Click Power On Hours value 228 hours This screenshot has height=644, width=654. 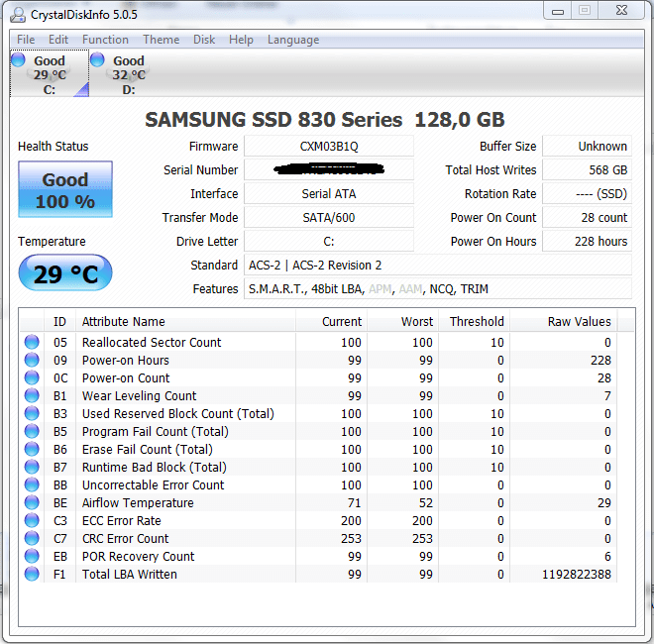(x=587, y=241)
